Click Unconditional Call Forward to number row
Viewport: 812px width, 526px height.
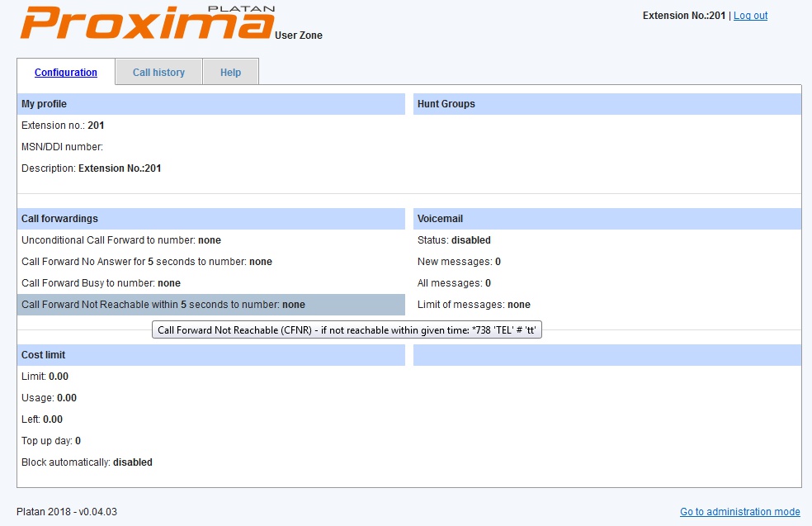[x=210, y=240]
